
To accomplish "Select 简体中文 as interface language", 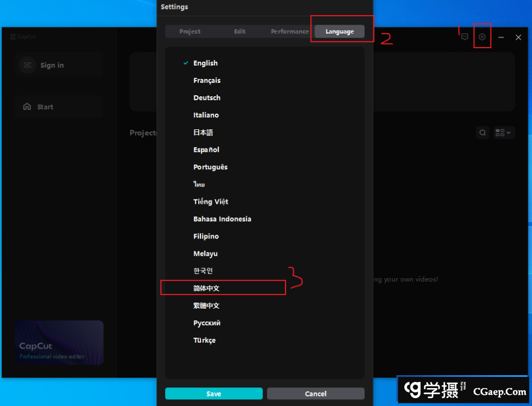I will click(206, 288).
